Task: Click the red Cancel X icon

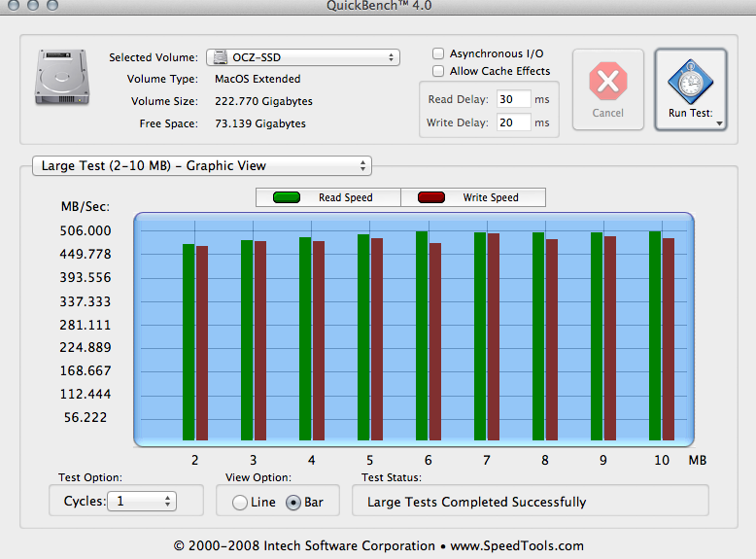Action: pyautogui.click(x=608, y=81)
